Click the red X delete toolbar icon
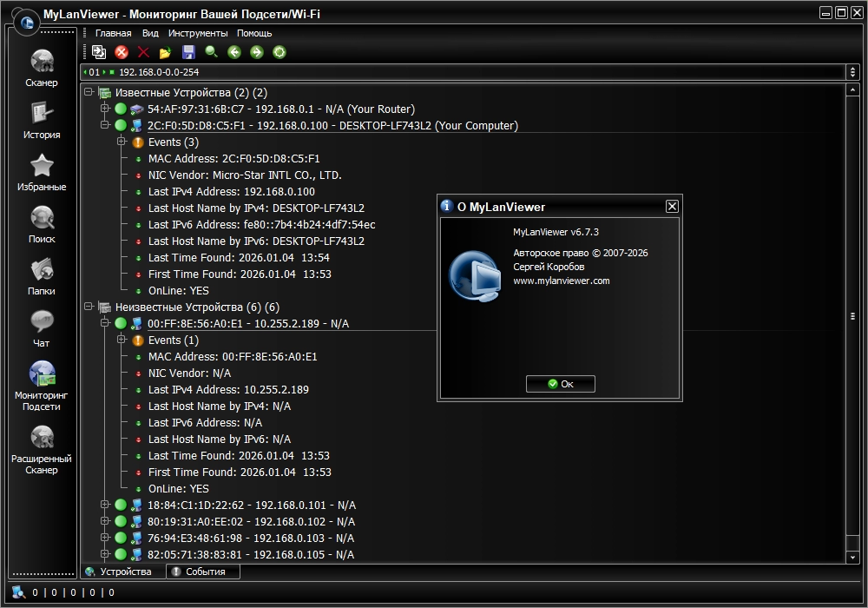Screen dimensions: 868x608 (143, 52)
